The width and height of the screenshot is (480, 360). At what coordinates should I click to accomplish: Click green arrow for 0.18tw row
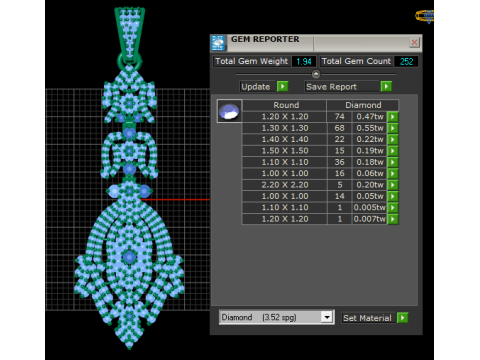[x=393, y=162]
